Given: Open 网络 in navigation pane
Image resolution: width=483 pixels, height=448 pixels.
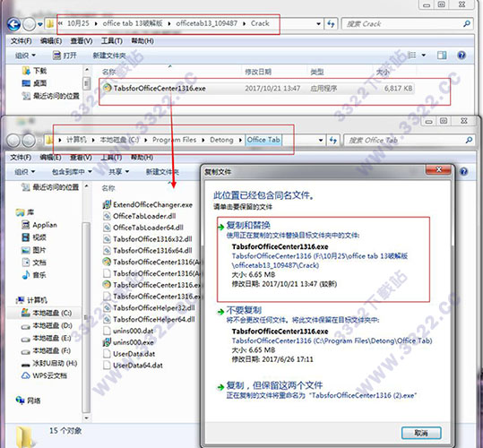Looking at the screenshot, I should [28, 401].
